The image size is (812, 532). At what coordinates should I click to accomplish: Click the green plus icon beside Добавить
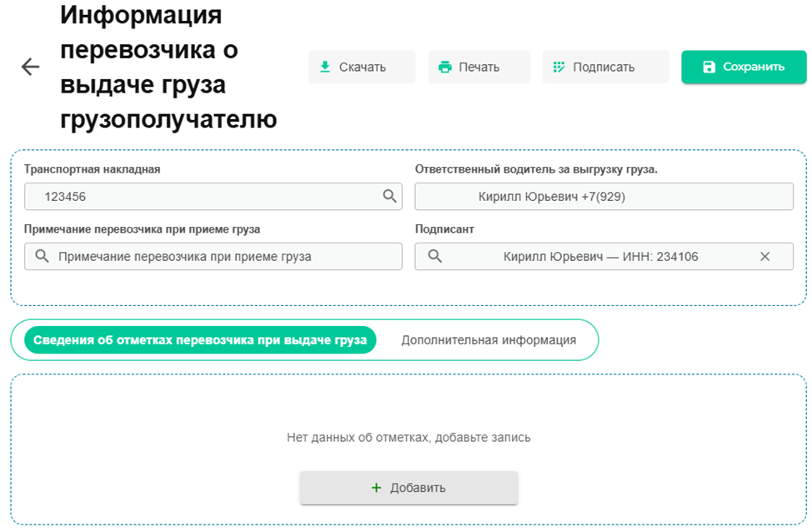(376, 488)
